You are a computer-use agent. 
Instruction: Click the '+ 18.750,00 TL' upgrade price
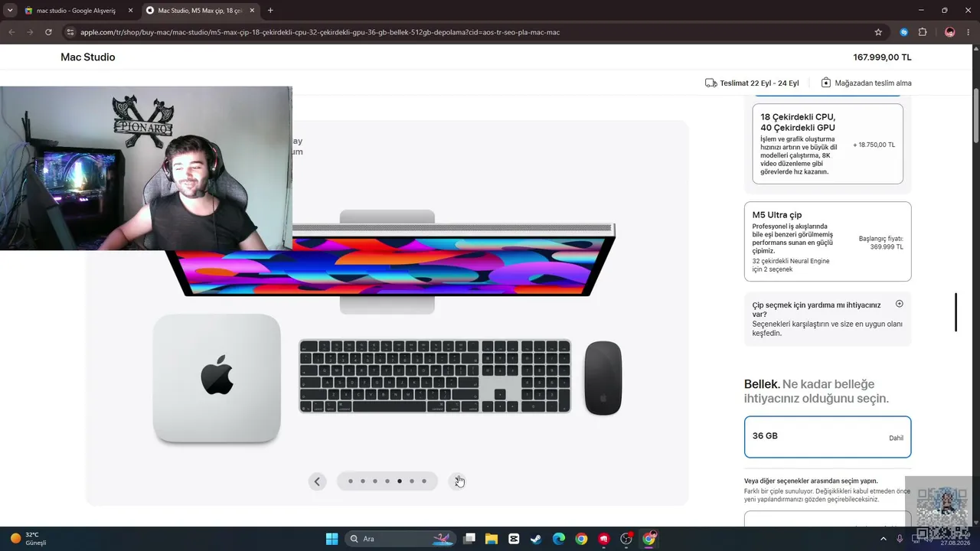[874, 145]
